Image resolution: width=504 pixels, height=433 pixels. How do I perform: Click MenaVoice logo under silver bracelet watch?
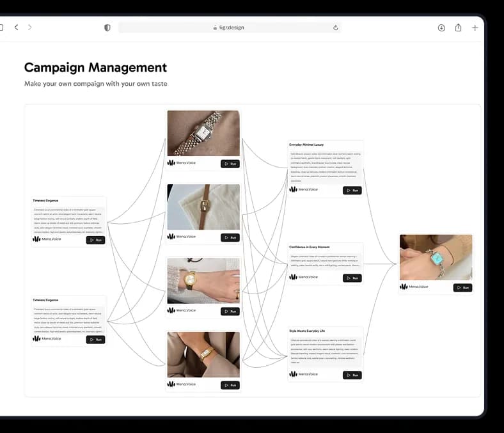[x=181, y=162]
